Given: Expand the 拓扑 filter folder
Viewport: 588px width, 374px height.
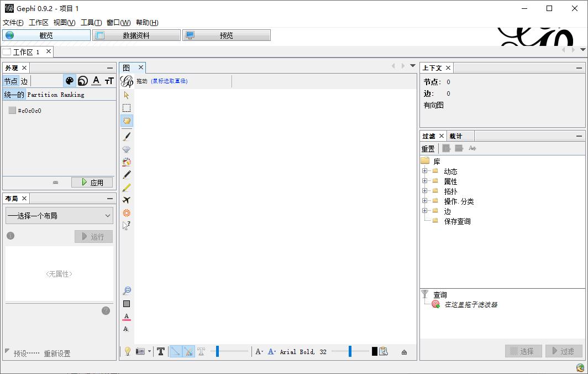Looking at the screenshot, I should click(424, 191).
